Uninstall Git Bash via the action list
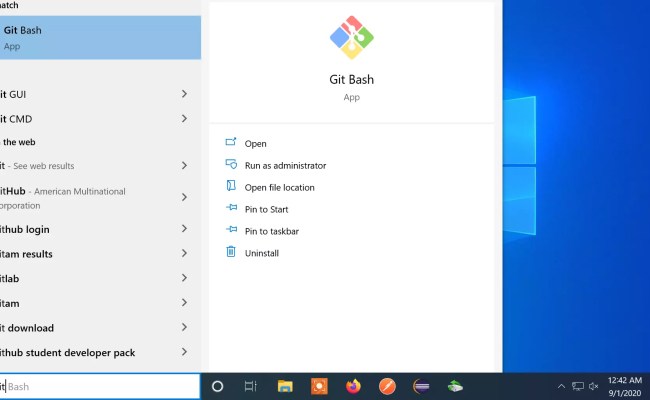650x400 pixels. pyautogui.click(x=262, y=253)
